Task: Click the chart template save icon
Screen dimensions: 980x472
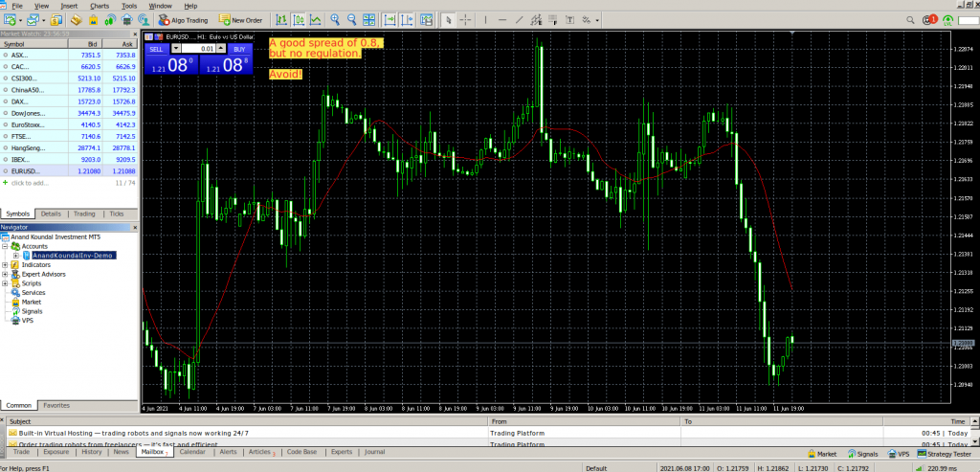Action: 426,21
